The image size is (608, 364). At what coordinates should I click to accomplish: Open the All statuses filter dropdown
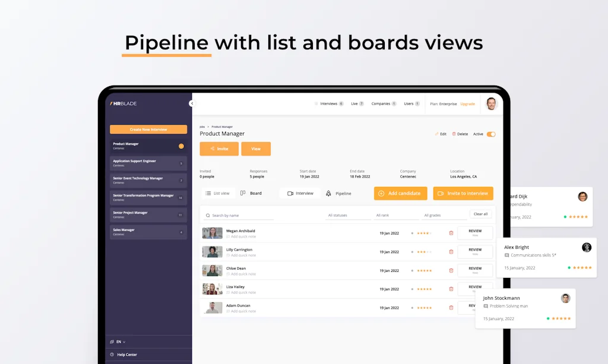(x=349, y=215)
